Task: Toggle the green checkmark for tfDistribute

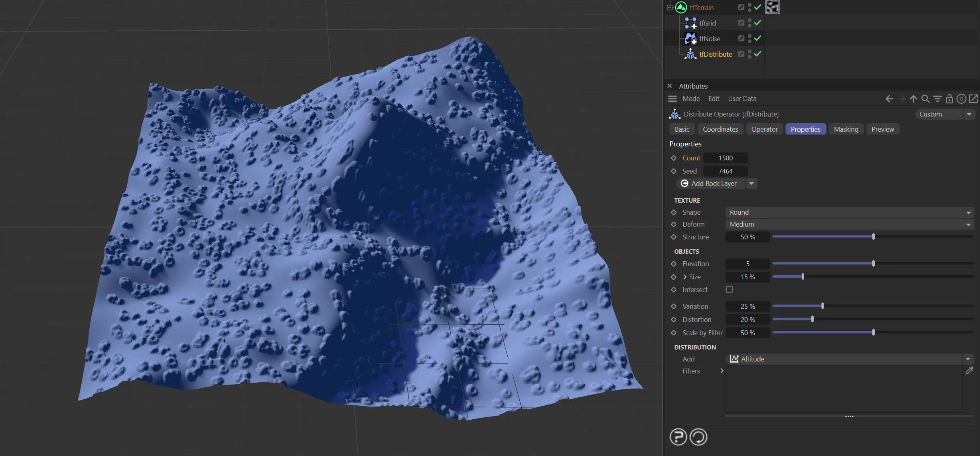Action: click(x=757, y=54)
